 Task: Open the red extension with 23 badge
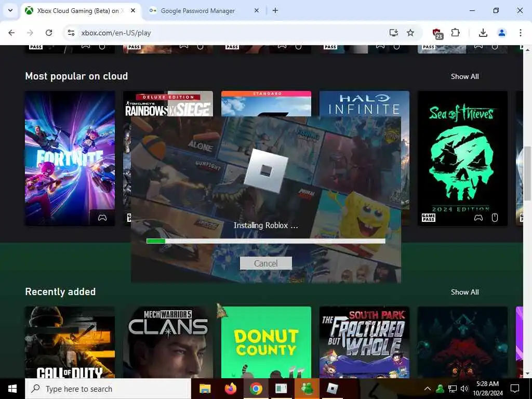437,33
